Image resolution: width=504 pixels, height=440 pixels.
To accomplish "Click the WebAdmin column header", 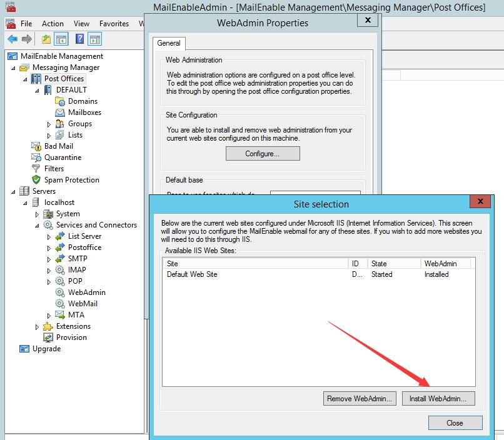I will coord(445,264).
